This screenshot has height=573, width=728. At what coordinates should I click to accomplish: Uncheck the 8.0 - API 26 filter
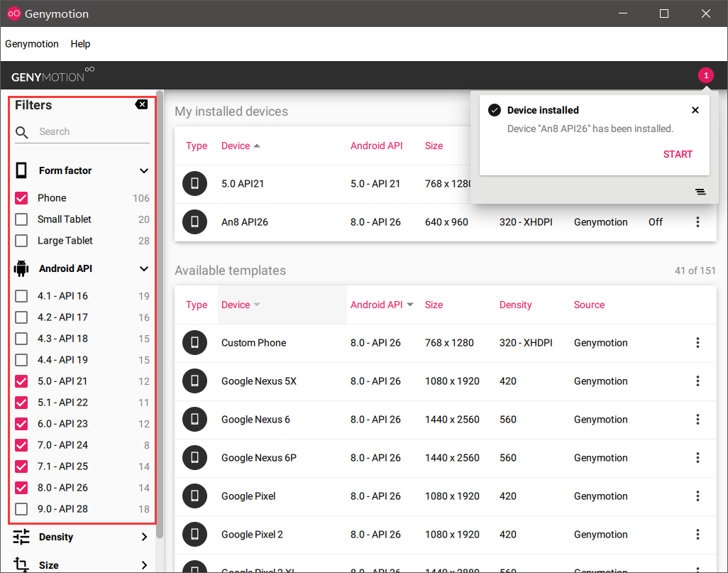21,488
